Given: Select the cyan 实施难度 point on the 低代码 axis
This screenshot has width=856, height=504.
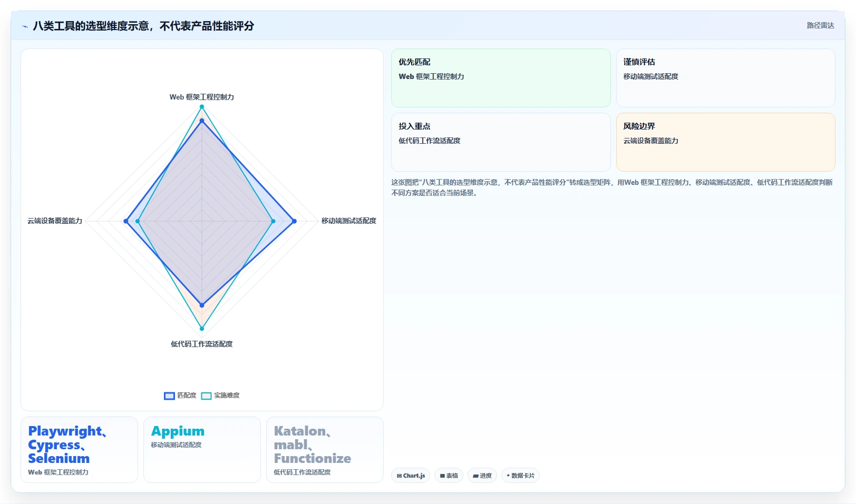Looking at the screenshot, I should coord(202,329).
